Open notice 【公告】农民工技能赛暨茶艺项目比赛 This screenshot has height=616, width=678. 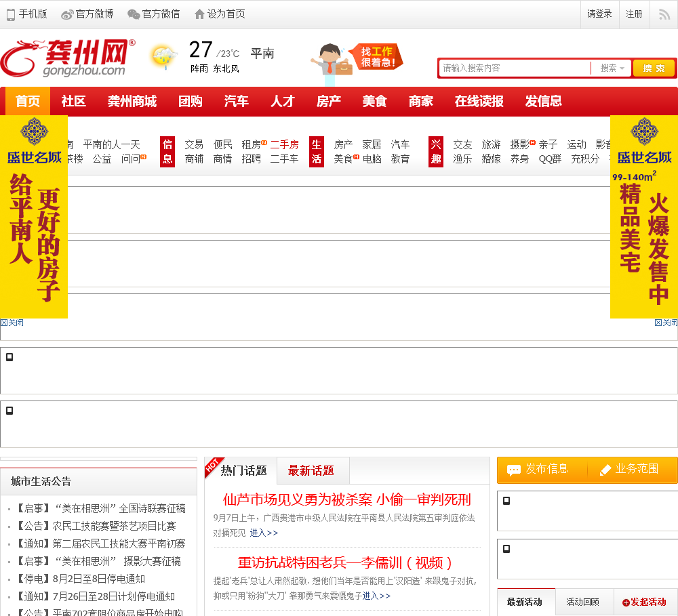96,526
